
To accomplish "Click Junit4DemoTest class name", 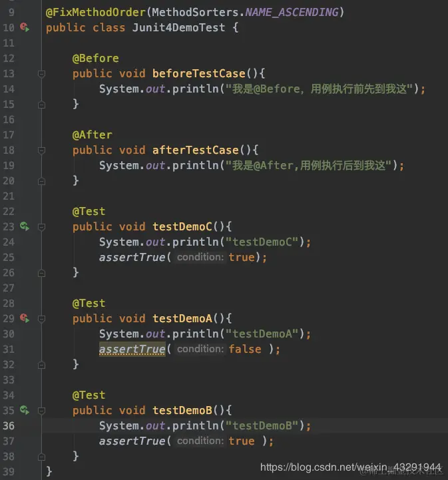I will [178, 27].
